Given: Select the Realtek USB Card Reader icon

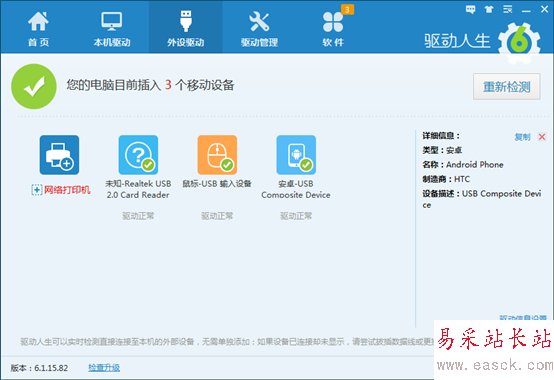Looking at the screenshot, I should [x=138, y=155].
